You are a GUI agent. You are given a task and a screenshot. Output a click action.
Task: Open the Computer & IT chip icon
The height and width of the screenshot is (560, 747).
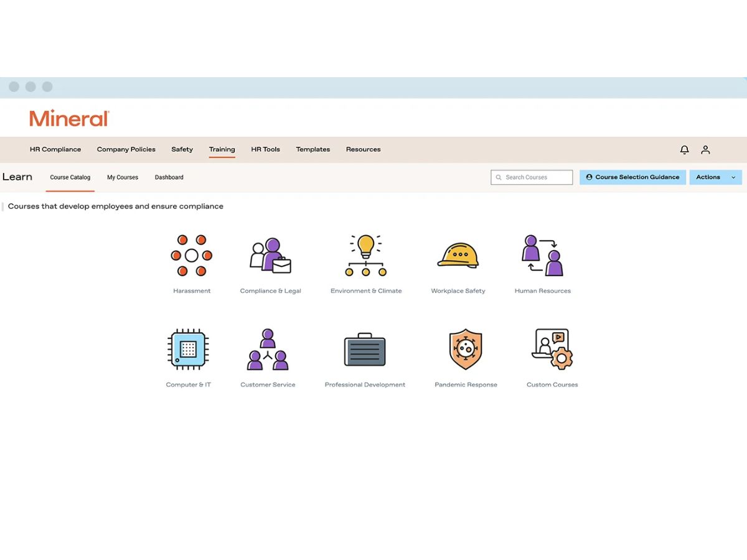pos(188,349)
